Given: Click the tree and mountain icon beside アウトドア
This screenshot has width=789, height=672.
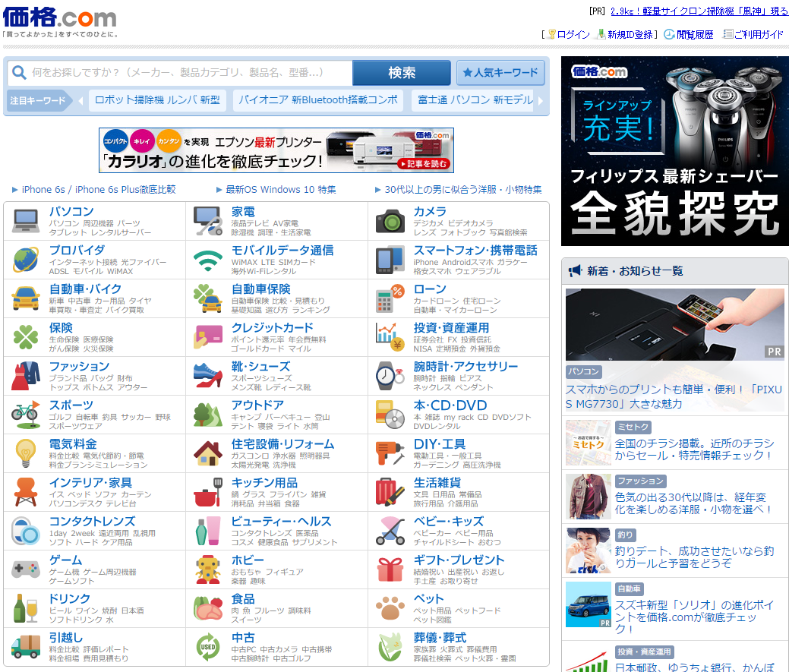Looking at the screenshot, I should point(208,415).
